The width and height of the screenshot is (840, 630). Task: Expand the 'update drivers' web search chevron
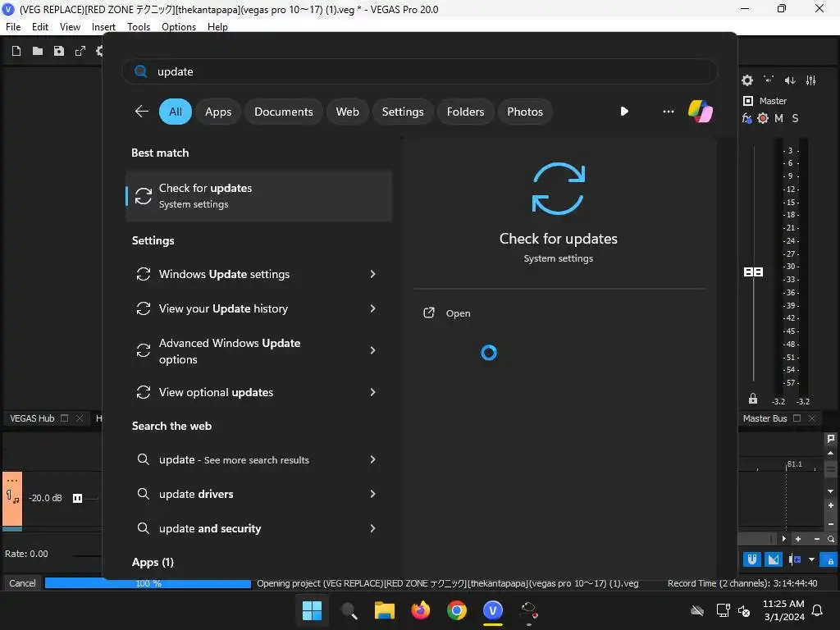point(373,494)
